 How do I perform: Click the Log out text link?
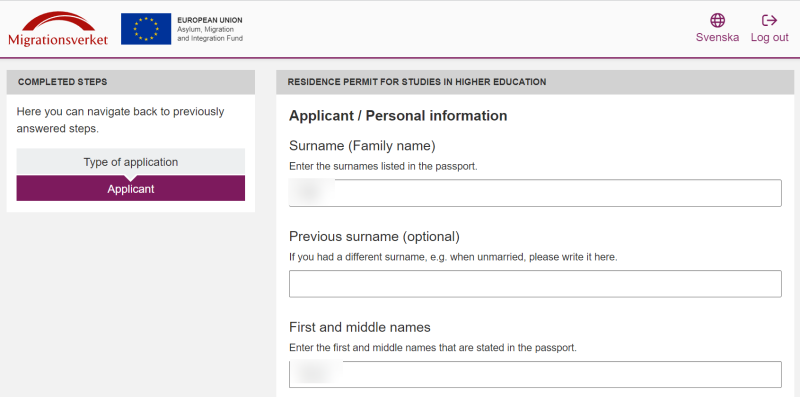(x=769, y=37)
